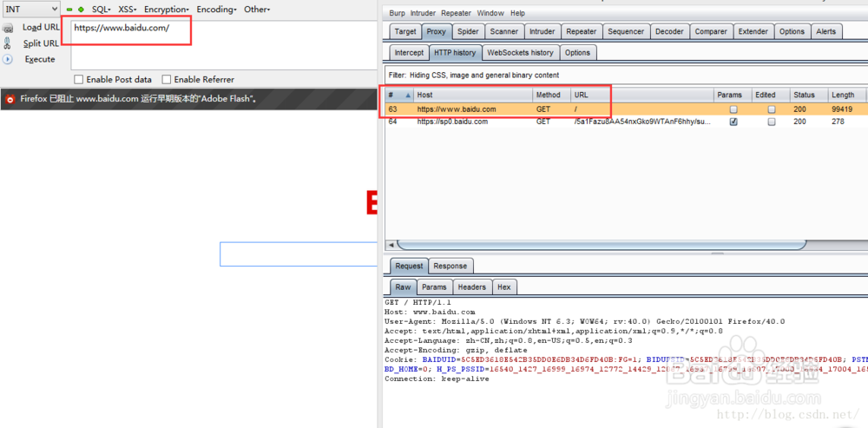Click the length value 99419
Screen dimensions: 868x428
coord(841,109)
